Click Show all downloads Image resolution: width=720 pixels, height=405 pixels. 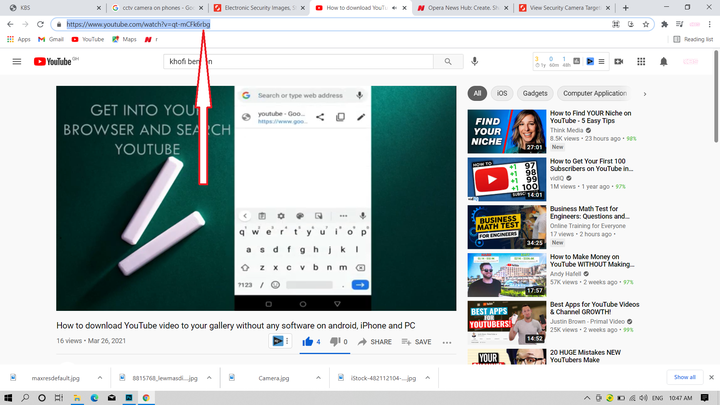pyautogui.click(x=685, y=377)
